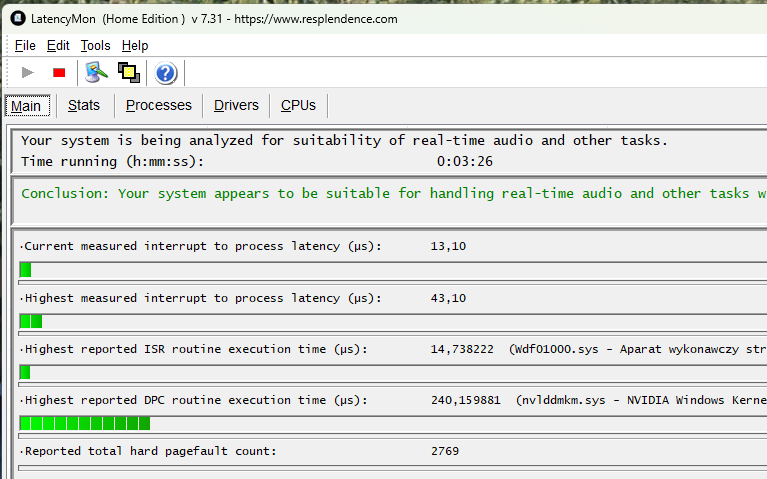Image resolution: width=767 pixels, height=479 pixels.
Task: Click the monitor with pencil toolbar icon
Action: pos(96,72)
